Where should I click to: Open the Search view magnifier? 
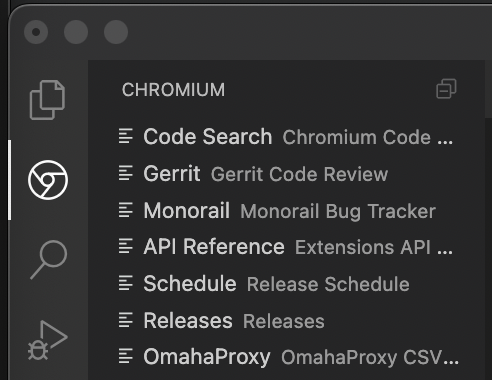pos(49,260)
